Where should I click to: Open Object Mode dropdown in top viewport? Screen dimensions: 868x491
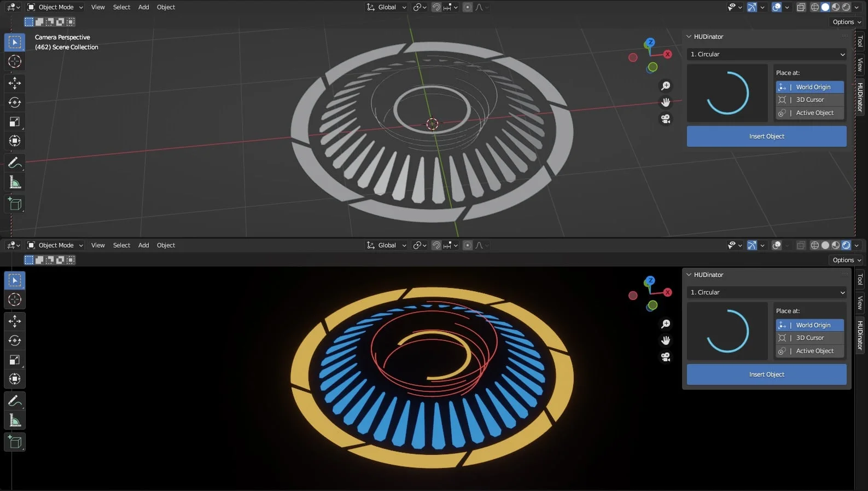point(55,7)
